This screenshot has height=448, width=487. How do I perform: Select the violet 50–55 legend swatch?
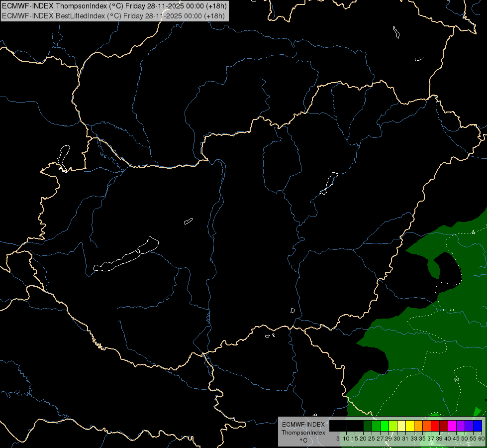(469, 426)
